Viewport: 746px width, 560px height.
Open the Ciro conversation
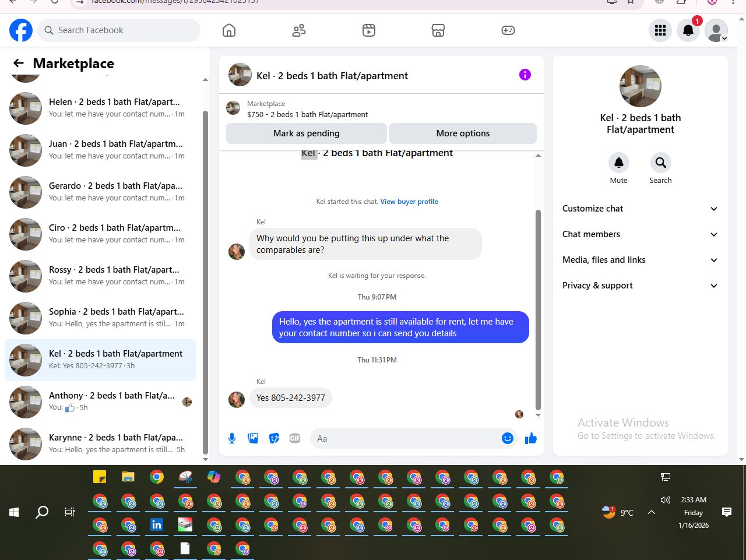click(100, 234)
